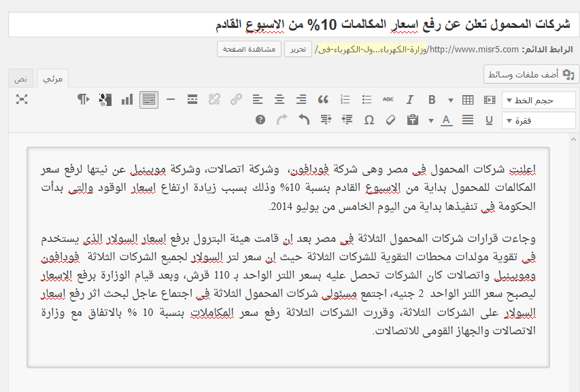
Task: Click the تحرير permalink edit button
Action: (x=298, y=49)
